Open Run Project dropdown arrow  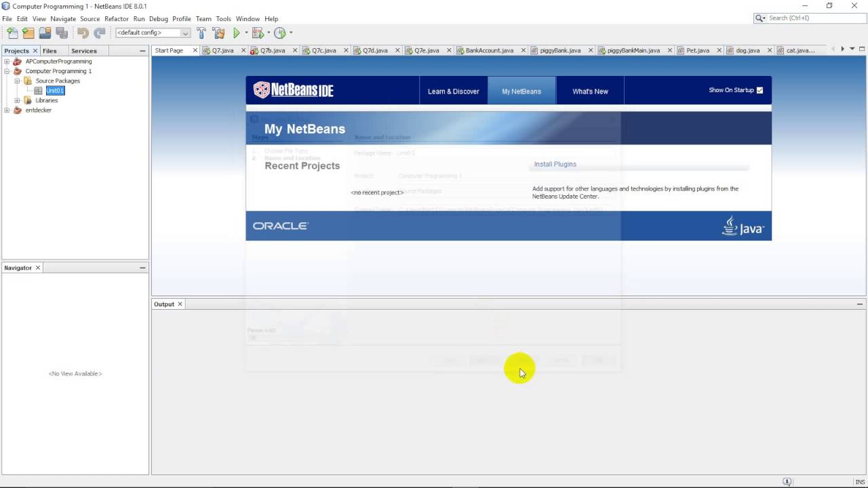(246, 33)
